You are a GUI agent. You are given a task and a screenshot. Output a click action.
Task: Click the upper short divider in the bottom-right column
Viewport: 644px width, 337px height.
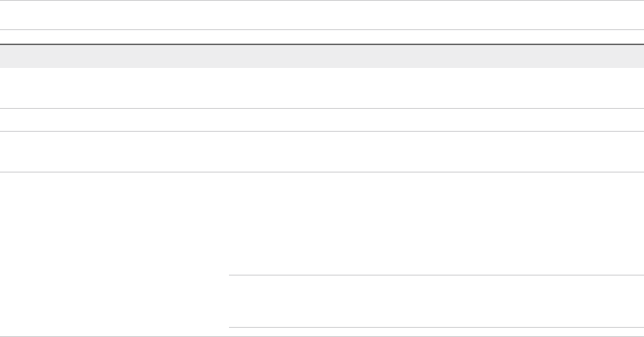435,275
